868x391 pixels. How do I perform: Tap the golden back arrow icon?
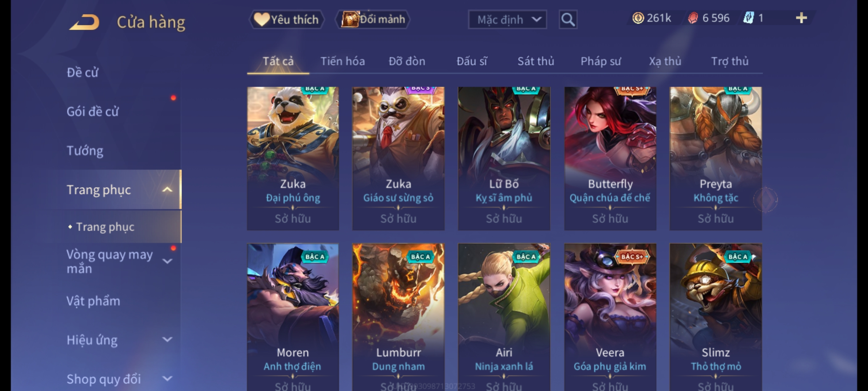pos(84,22)
